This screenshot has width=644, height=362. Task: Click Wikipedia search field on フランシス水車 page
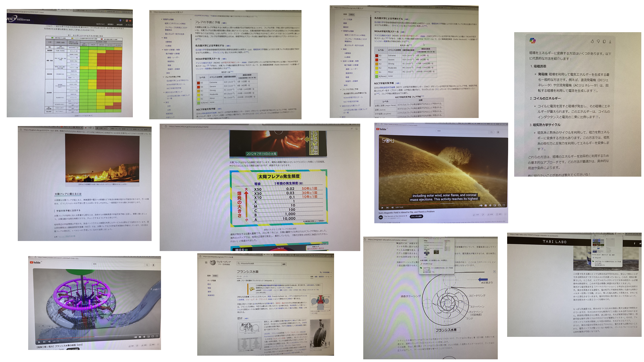[259, 264]
